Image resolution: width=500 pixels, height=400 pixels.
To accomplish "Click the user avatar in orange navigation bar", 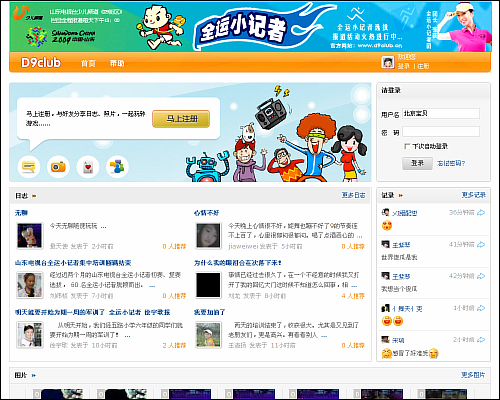I will pos(388,62).
